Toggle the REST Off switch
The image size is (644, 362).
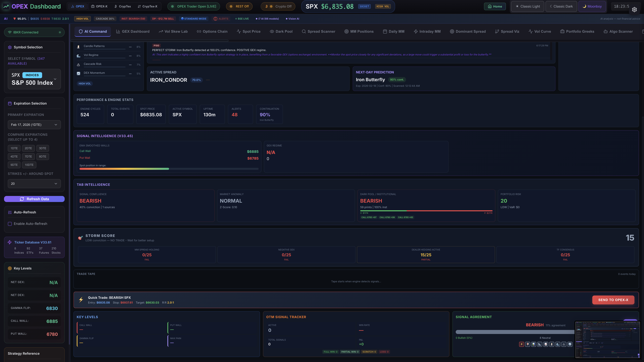(x=239, y=7)
